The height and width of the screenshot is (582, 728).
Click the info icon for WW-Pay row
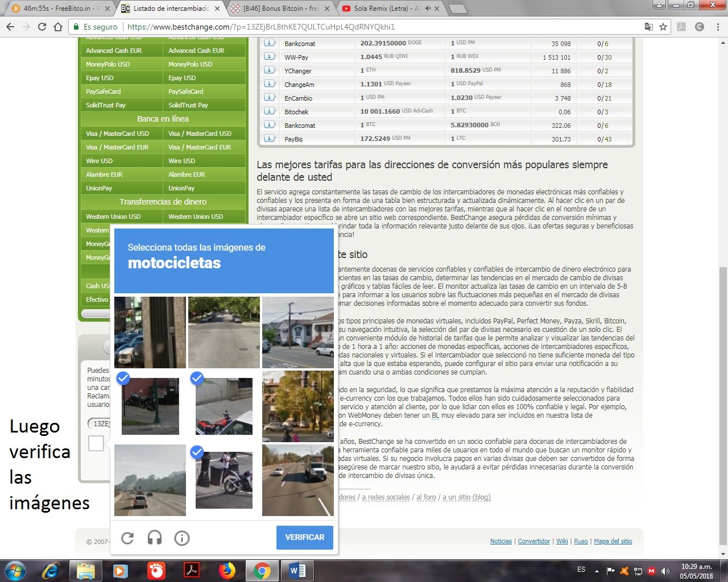(x=270, y=57)
